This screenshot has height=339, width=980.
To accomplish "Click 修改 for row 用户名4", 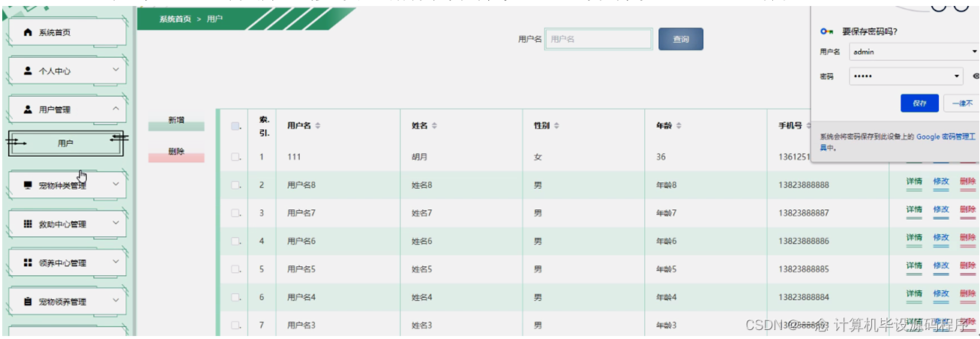I will coord(941,294).
